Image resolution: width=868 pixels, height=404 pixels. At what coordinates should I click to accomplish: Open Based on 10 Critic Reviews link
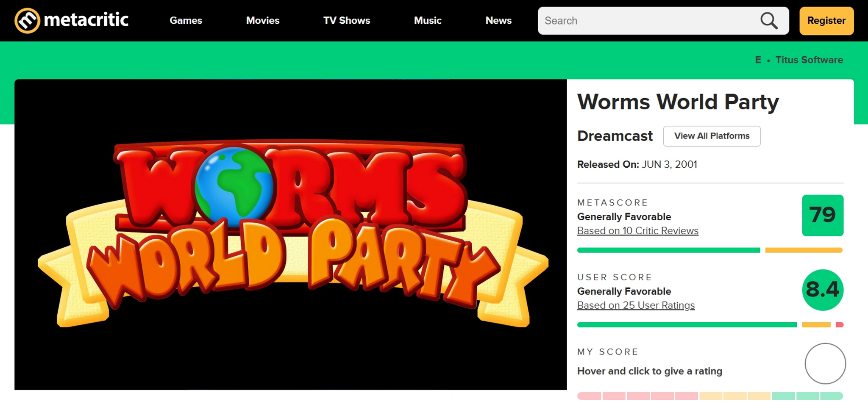638,231
